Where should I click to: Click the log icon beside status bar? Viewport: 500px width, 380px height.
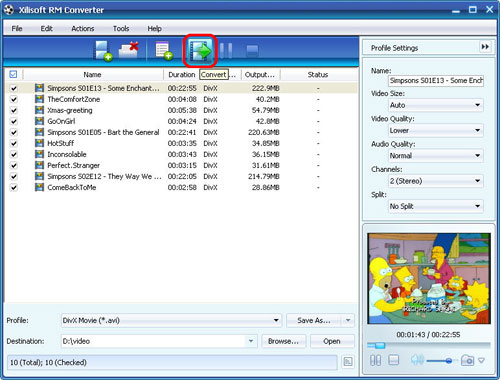pyautogui.click(x=348, y=362)
